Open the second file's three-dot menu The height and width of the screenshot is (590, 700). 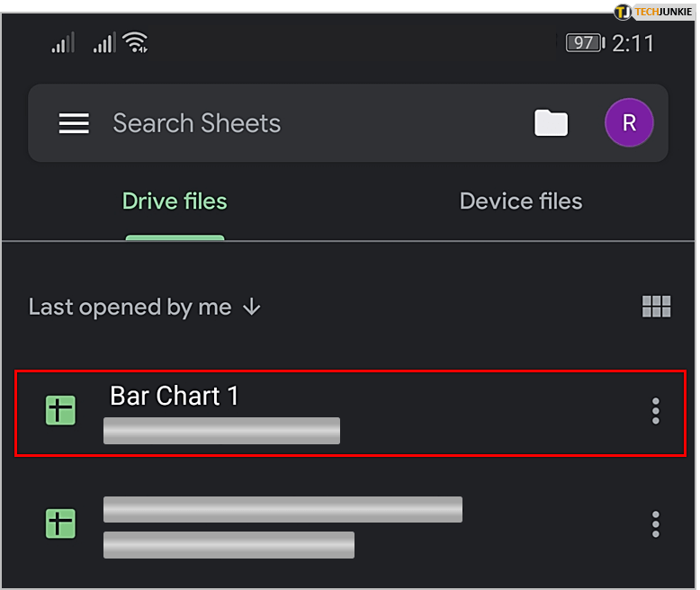click(655, 523)
